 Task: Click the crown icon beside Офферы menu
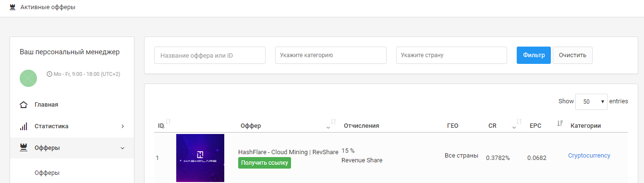coord(24,148)
